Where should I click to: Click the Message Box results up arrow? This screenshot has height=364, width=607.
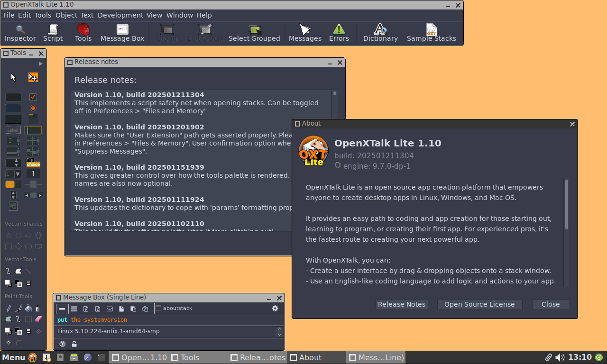(280, 328)
